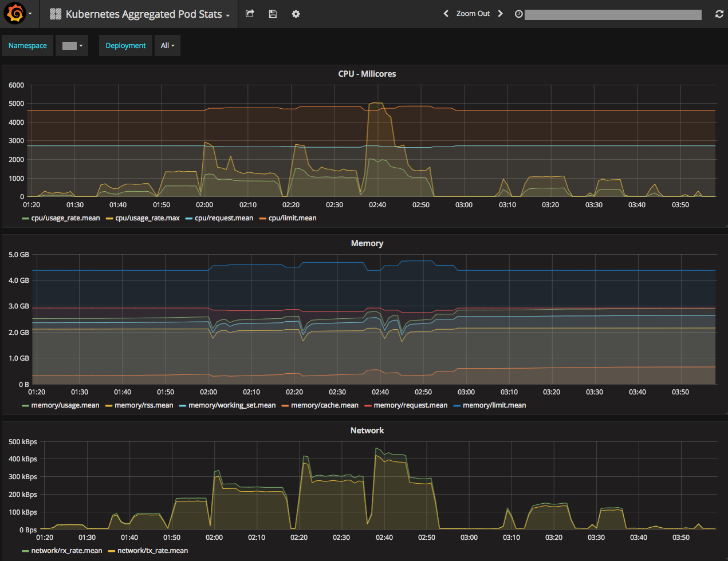
Task: Toggle memory/cache.mean series visibility
Action: (x=324, y=405)
